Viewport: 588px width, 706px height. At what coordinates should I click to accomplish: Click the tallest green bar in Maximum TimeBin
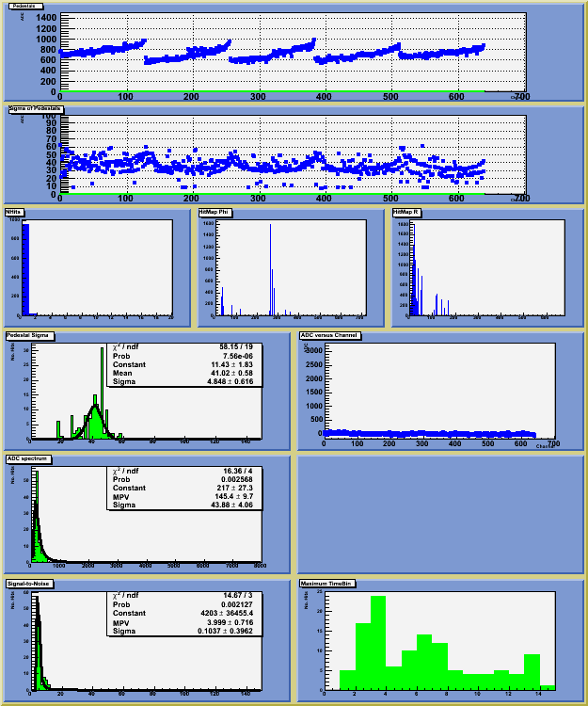point(378,643)
